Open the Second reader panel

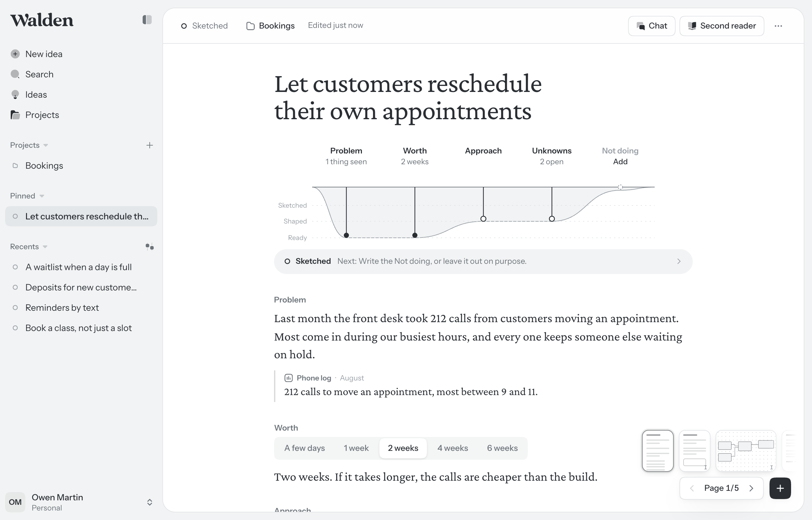[722, 26]
